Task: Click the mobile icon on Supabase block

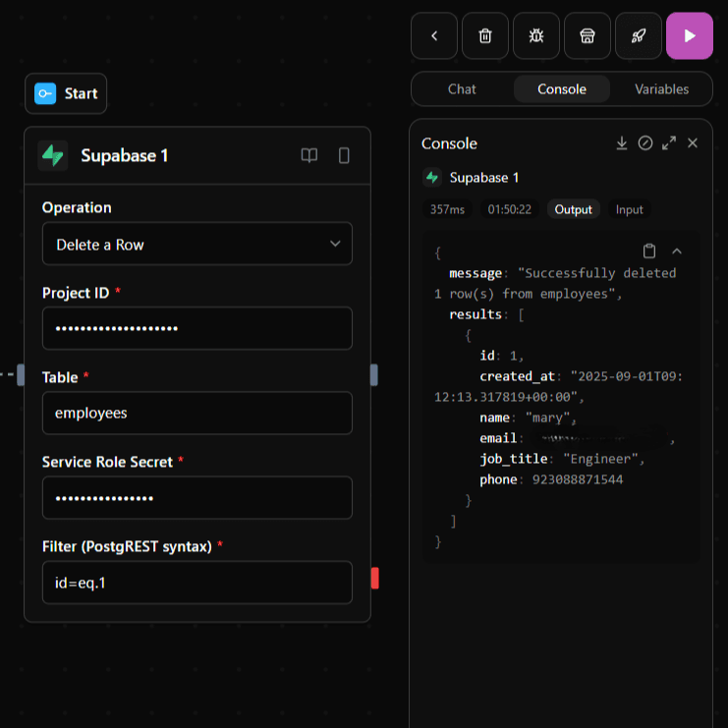Action: (x=344, y=155)
